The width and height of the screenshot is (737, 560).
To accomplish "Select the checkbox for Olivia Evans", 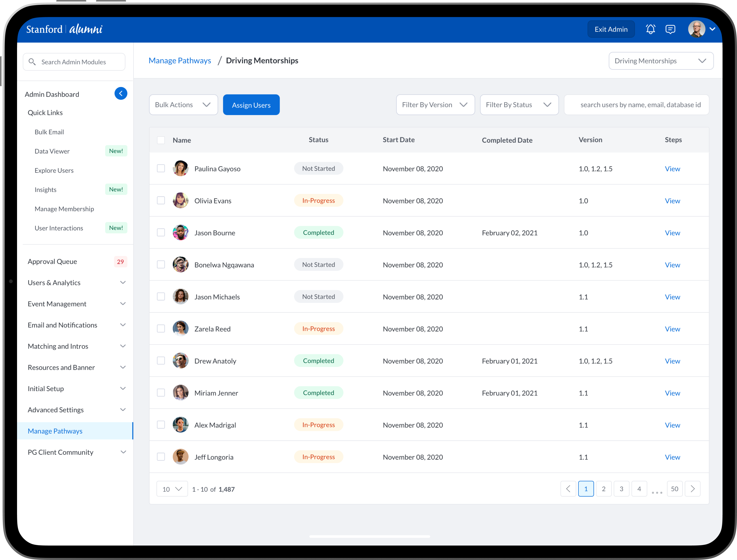I will coord(161,201).
